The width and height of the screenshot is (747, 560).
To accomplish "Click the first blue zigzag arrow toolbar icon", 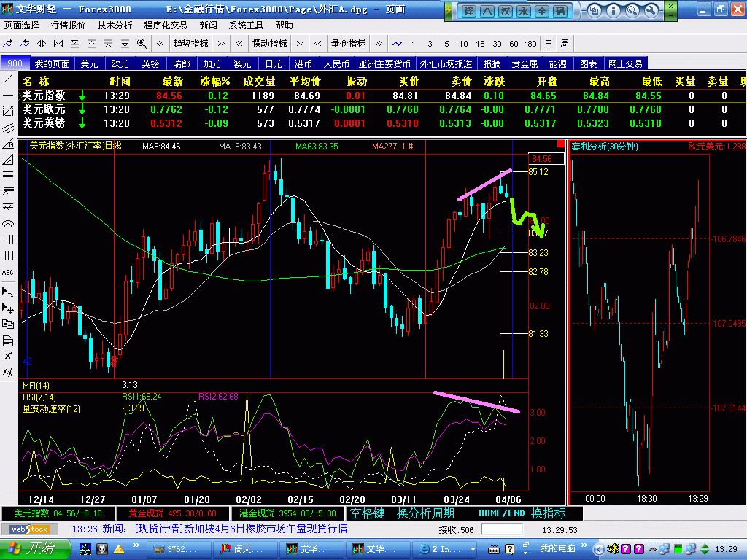I will [x=8, y=44].
